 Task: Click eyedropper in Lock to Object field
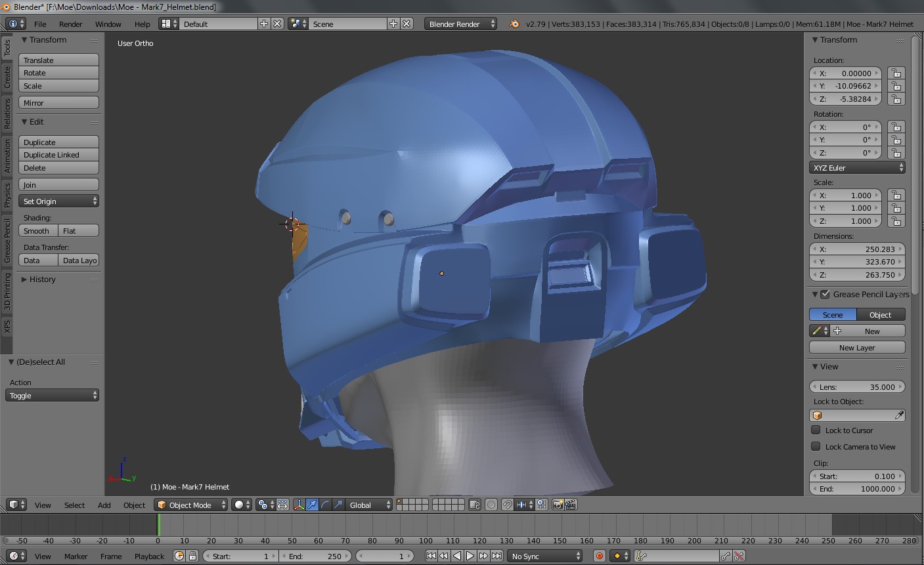(899, 415)
